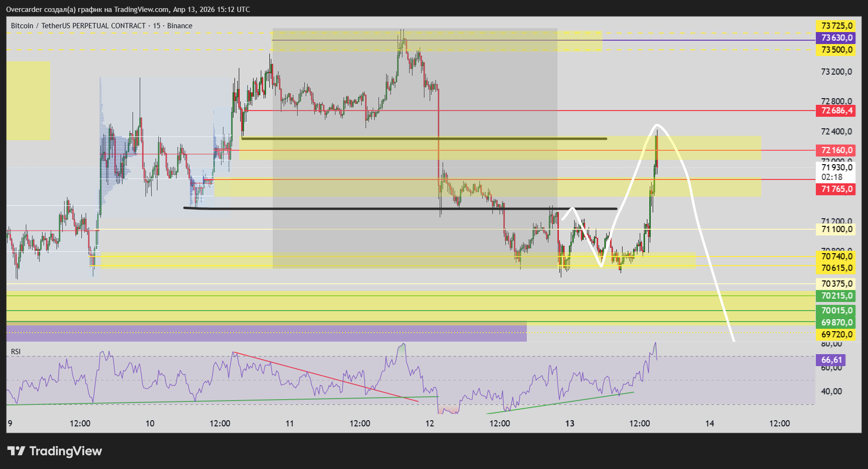Click the 73 200,0 price axis value

[836, 72]
